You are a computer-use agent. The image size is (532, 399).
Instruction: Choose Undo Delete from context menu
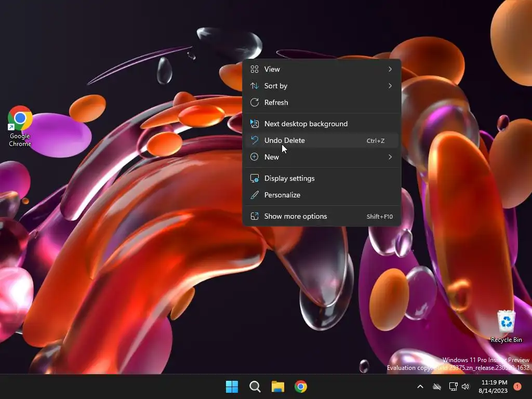point(322,140)
